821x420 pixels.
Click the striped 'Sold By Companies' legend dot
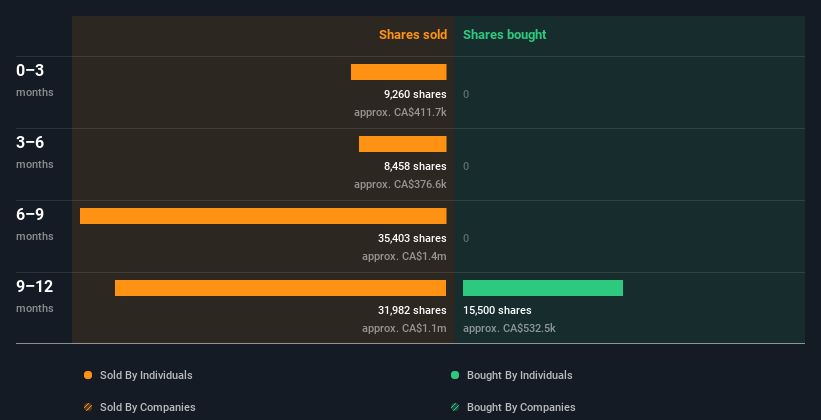click(88, 407)
